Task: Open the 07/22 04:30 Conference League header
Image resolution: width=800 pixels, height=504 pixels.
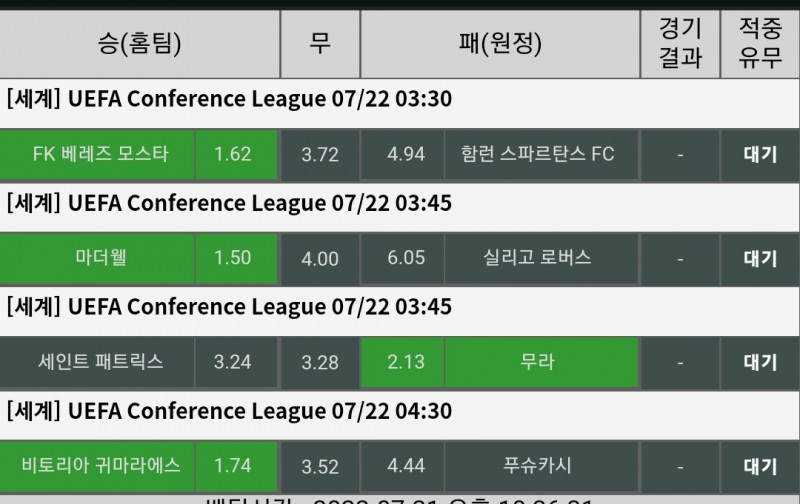Action: tap(230, 411)
